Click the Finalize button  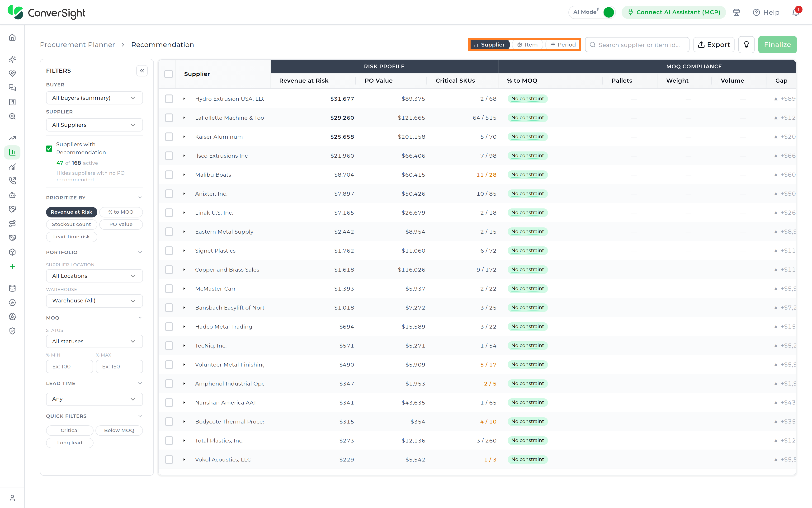tap(777, 45)
